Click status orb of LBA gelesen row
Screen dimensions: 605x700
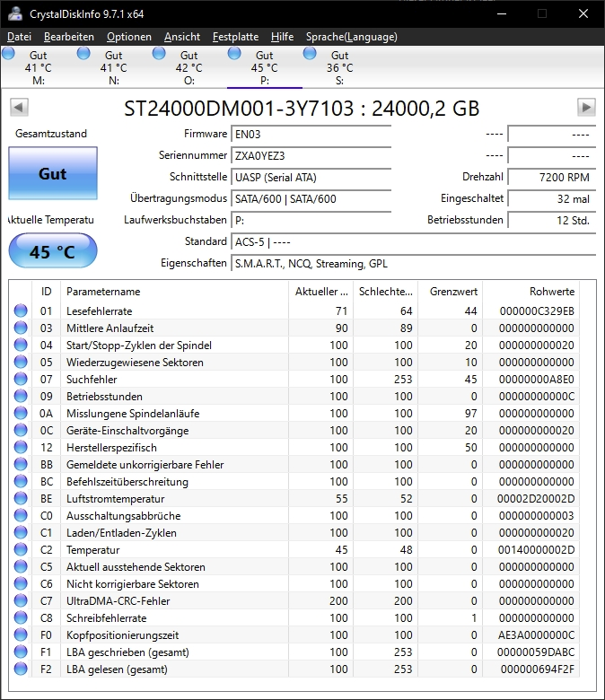[21, 669]
